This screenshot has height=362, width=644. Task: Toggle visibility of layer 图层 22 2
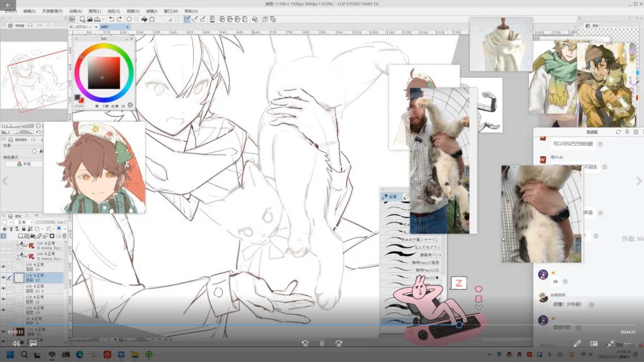pos(4,288)
